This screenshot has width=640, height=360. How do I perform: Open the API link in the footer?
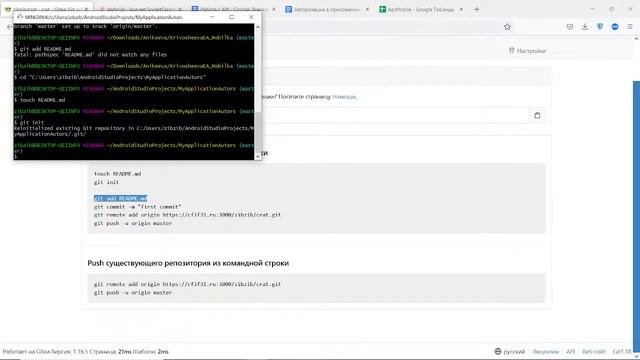[x=571, y=351]
